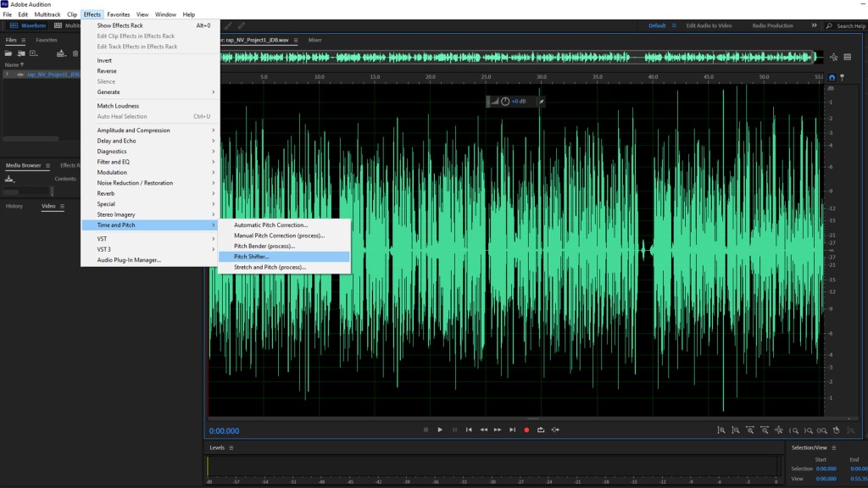This screenshot has width=868, height=488.
Task: Open the Selection/View panel menu icon
Action: click(x=834, y=447)
